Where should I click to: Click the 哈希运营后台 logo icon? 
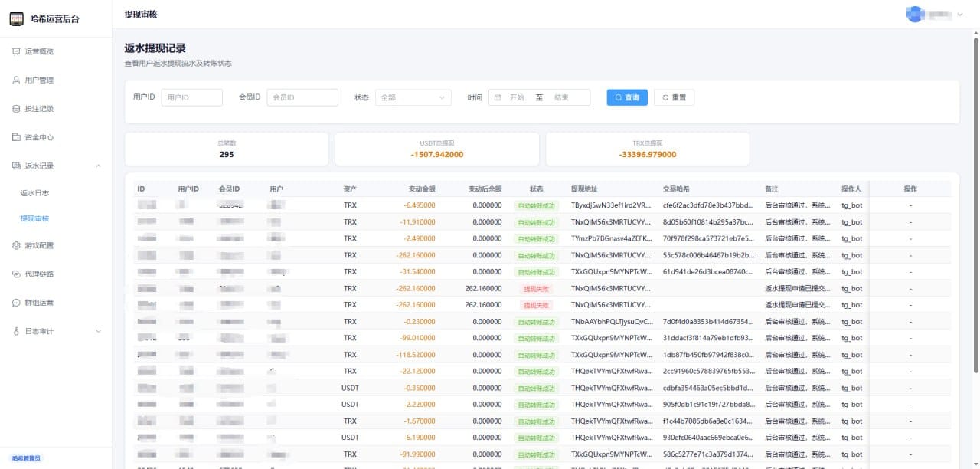click(16, 19)
